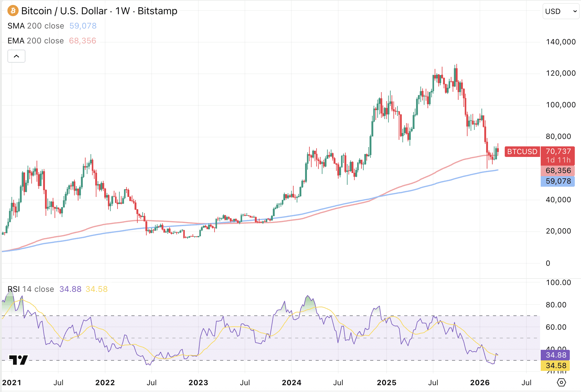The image size is (581, 392).
Task: Click the orange Bitcoin logo icon
Action: (x=13, y=11)
